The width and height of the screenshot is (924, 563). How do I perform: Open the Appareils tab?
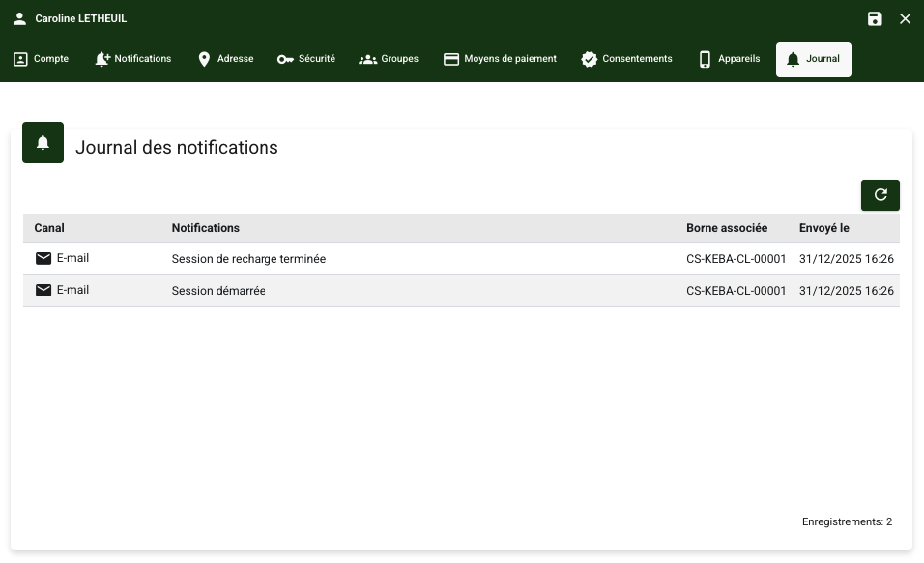pos(729,59)
